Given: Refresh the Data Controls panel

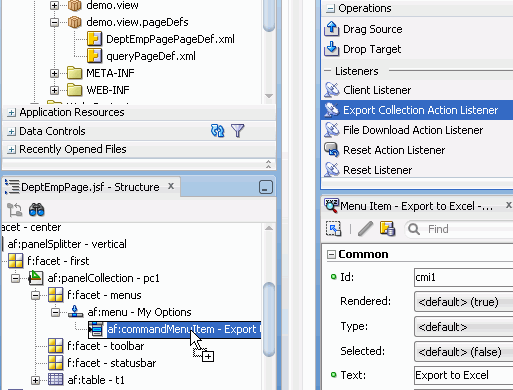Looking at the screenshot, I should pos(218,131).
